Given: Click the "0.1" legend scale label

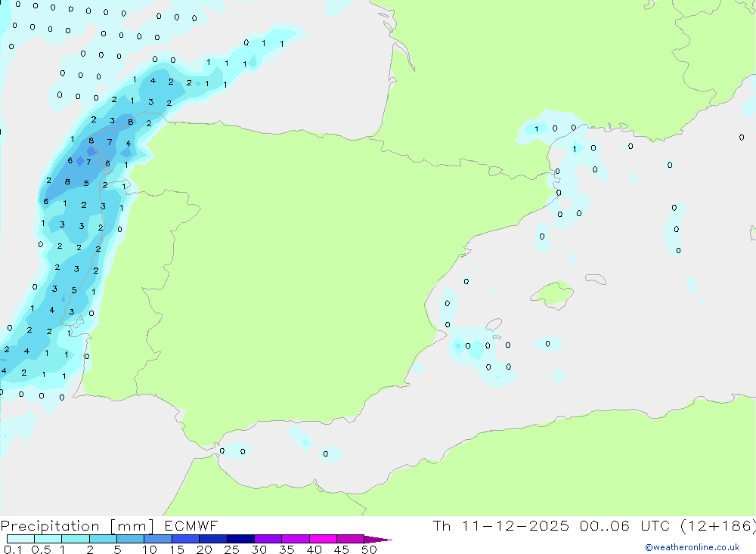Looking at the screenshot, I should 13,549.
